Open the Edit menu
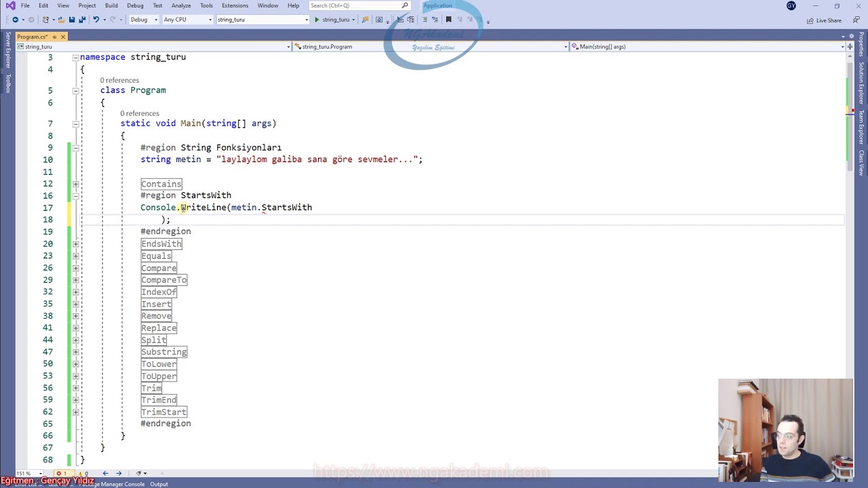 click(x=43, y=5)
